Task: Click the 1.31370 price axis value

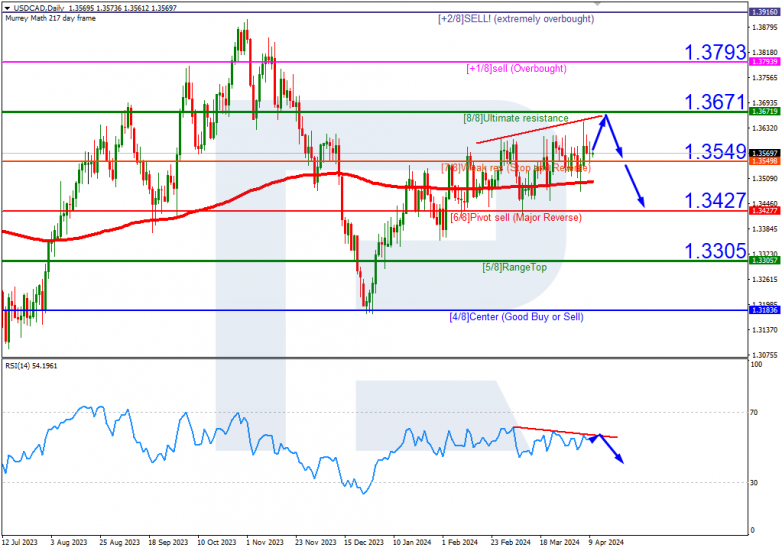Action: pyautogui.click(x=764, y=330)
